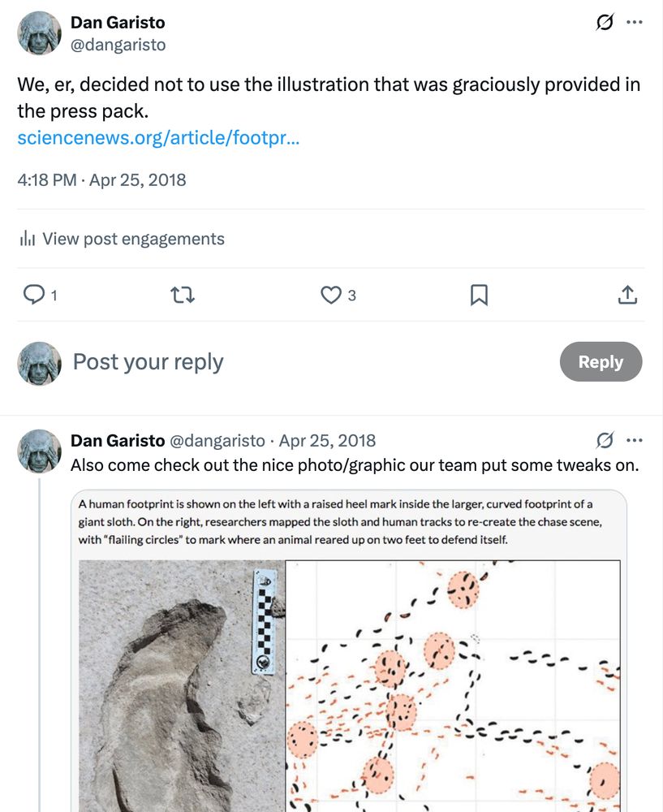Click the Reply button
The image size is (663, 812).
(x=601, y=361)
